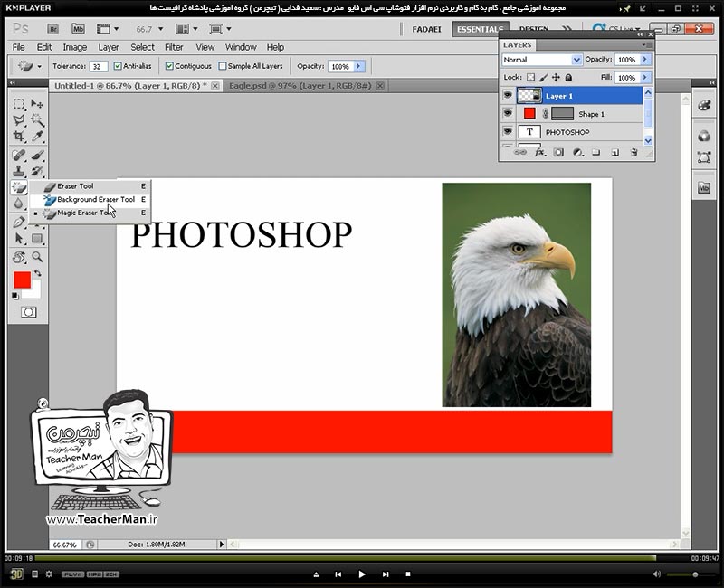Select the Polygonal Lasso tool

click(19, 120)
